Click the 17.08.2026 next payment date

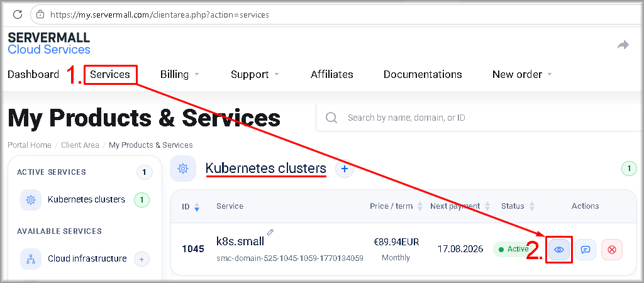(x=460, y=249)
